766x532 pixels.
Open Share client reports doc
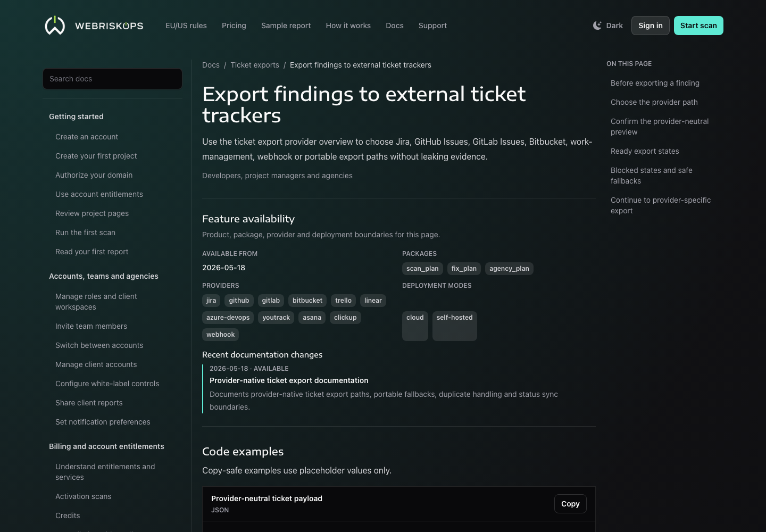pyautogui.click(x=89, y=403)
